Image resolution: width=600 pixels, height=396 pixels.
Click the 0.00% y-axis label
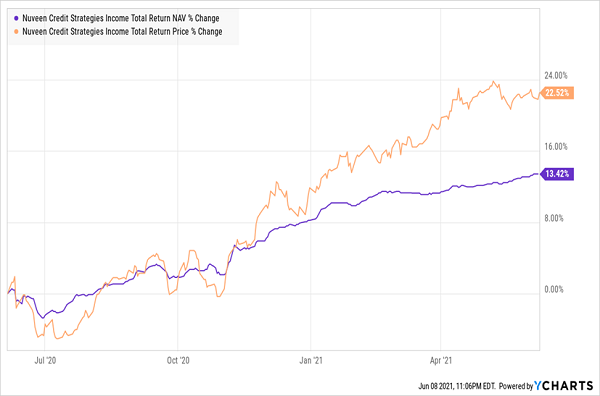(554, 289)
